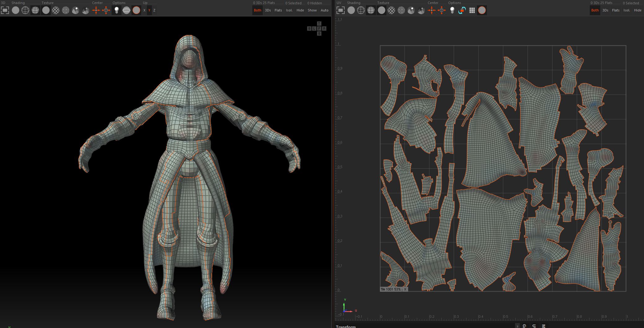Screen dimensions: 644x328
Task: Choose the checker texture sphere in the 3D viewport
Action: tap(56, 10)
